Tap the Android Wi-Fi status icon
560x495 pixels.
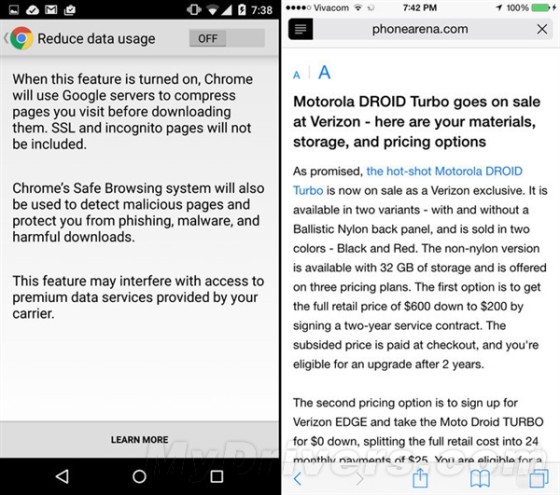coord(212,10)
